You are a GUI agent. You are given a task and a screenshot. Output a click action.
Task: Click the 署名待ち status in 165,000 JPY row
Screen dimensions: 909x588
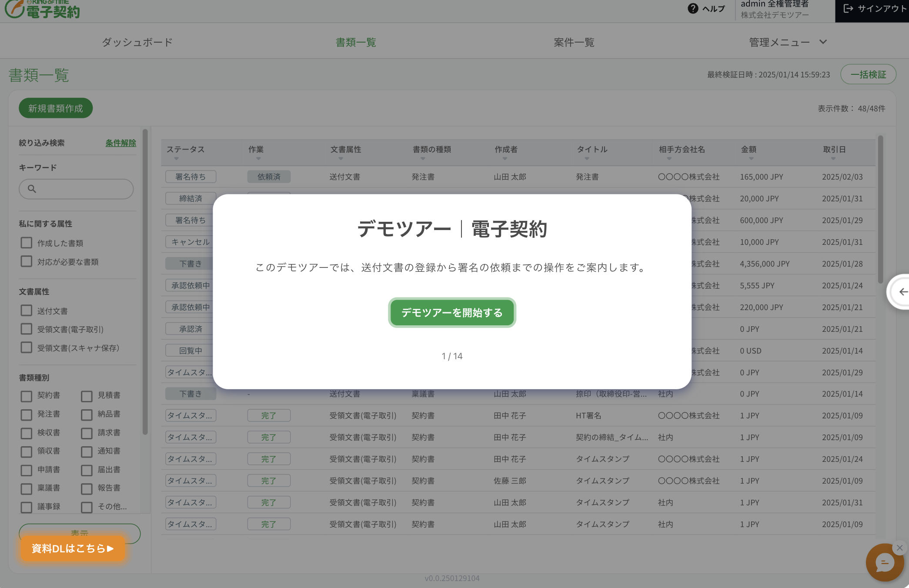tap(190, 177)
